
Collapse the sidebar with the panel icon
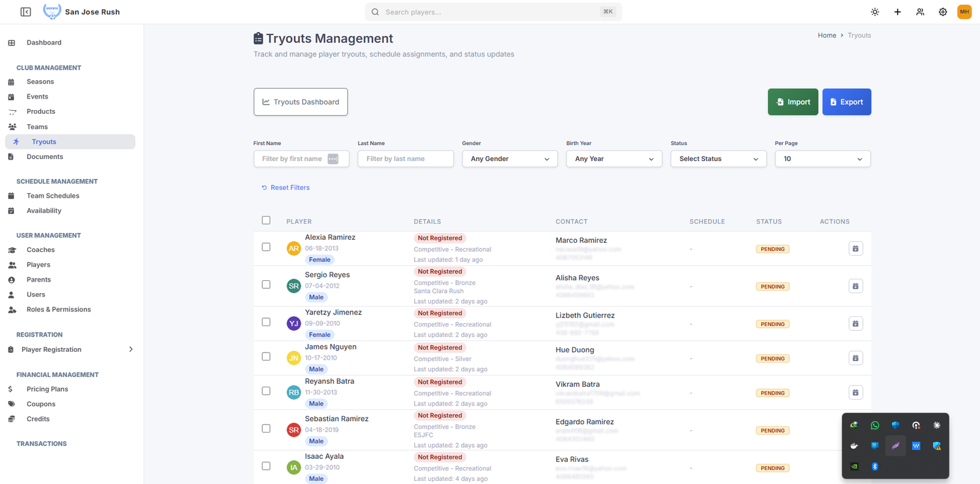tap(26, 12)
